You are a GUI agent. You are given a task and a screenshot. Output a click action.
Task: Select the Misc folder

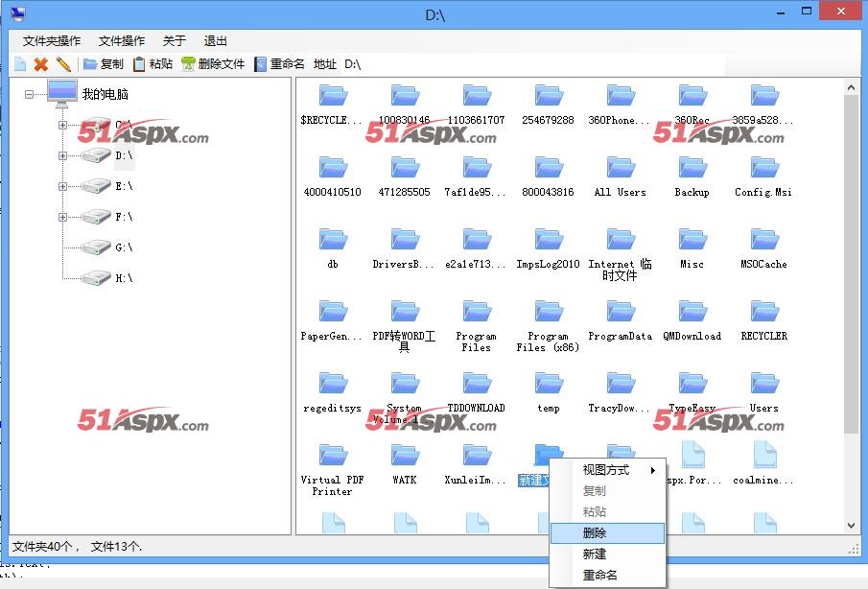(692, 248)
